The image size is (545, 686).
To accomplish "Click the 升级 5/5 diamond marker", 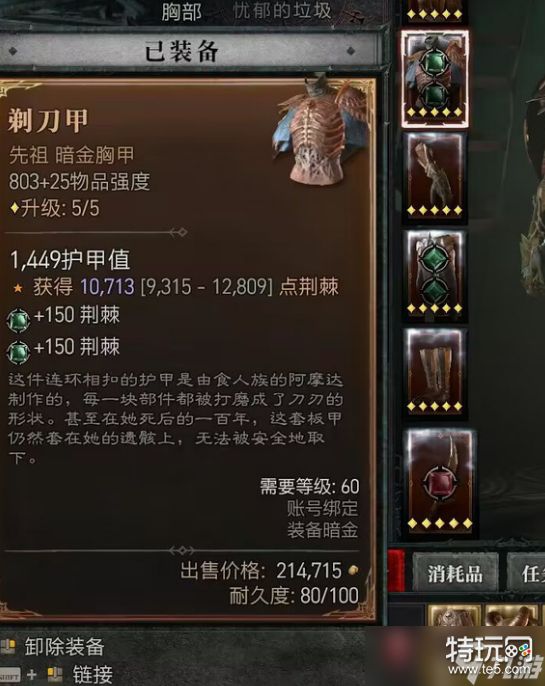I will coord(14,208).
